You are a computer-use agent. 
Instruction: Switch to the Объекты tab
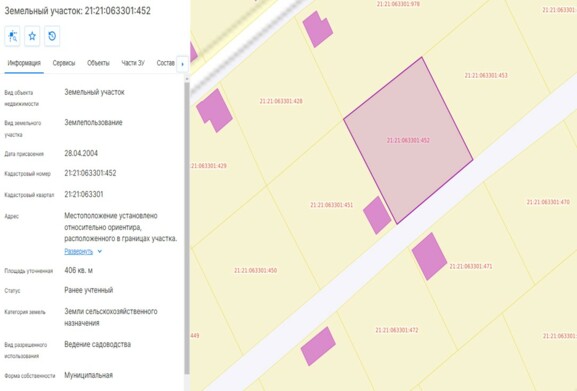98,63
